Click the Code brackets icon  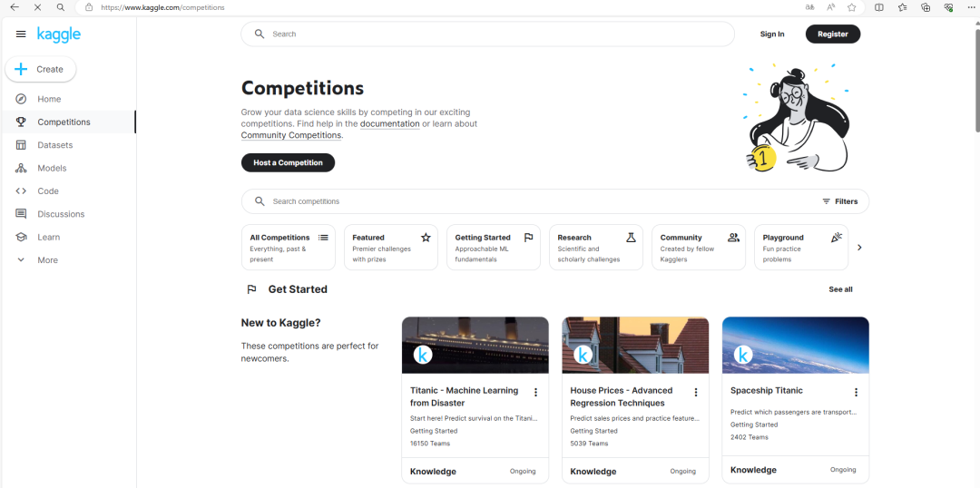coord(21,191)
